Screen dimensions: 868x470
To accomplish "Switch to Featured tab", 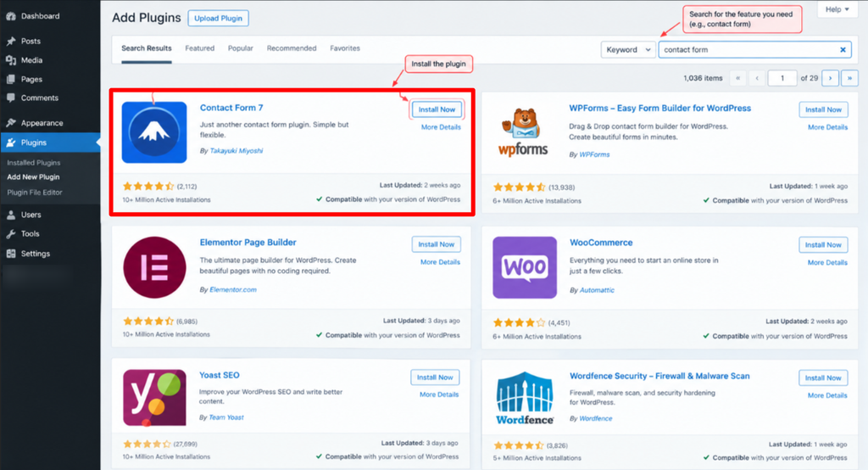I will pos(200,48).
